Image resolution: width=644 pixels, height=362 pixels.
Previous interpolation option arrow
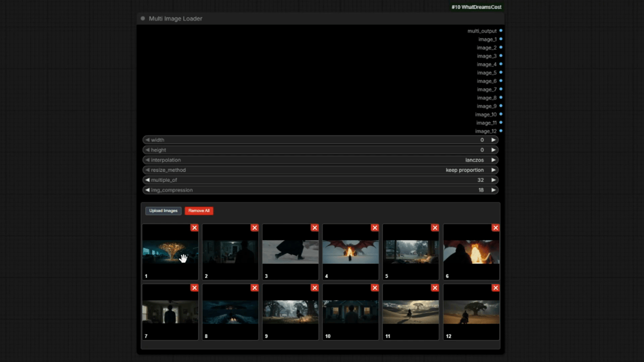point(147,160)
